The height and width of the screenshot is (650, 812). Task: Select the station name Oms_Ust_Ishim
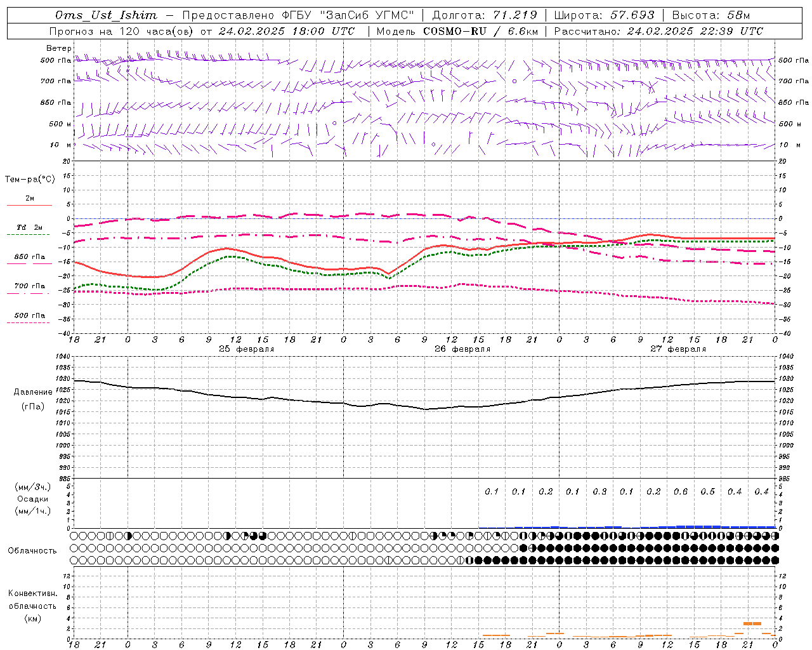(106, 15)
